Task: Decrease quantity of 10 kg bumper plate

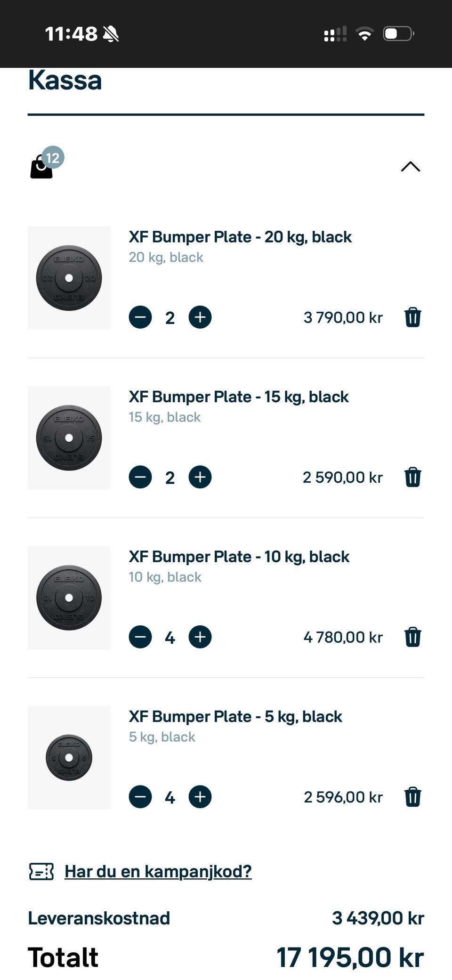Action: click(x=140, y=637)
